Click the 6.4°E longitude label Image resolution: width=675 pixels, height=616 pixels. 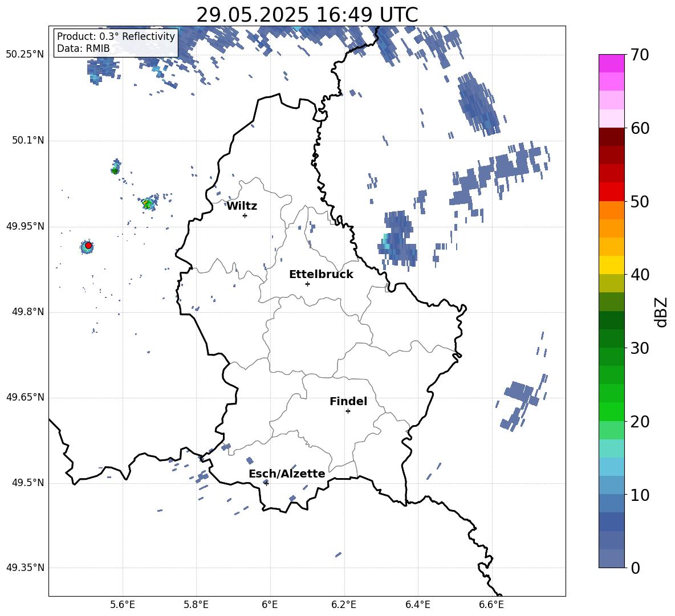pyautogui.click(x=417, y=605)
